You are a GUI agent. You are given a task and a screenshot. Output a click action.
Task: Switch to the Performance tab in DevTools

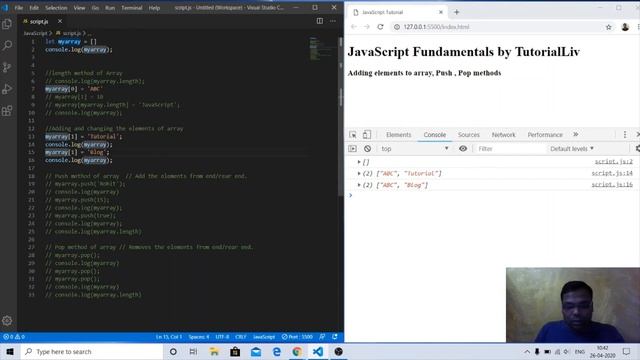(x=545, y=135)
